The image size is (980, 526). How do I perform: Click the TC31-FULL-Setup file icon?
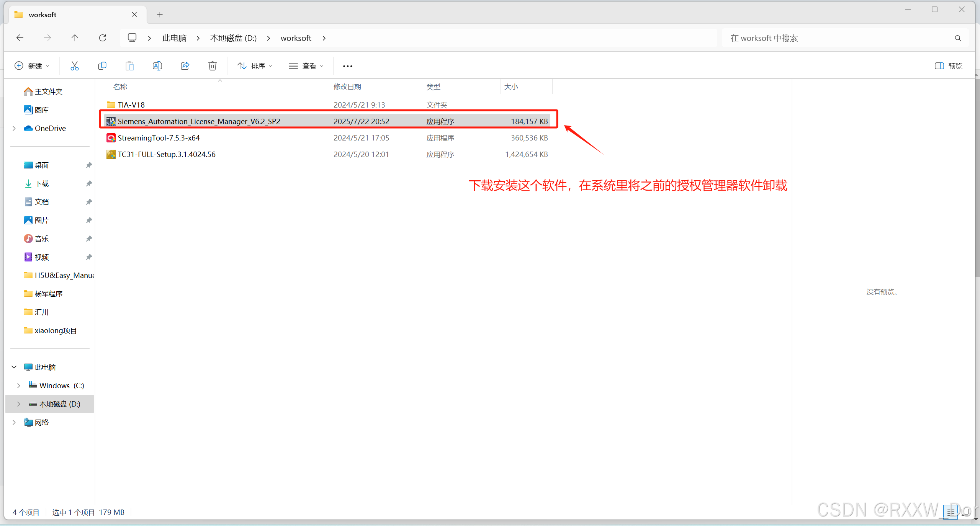(111, 154)
